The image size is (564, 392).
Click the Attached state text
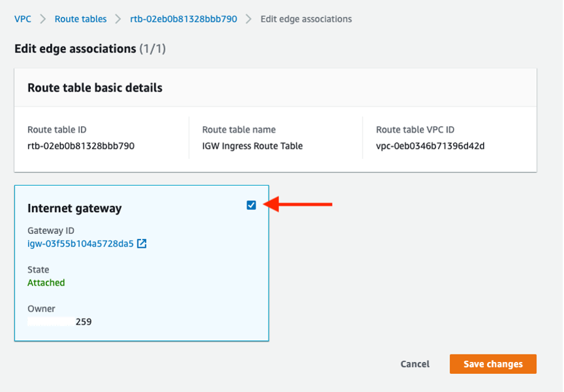point(46,283)
